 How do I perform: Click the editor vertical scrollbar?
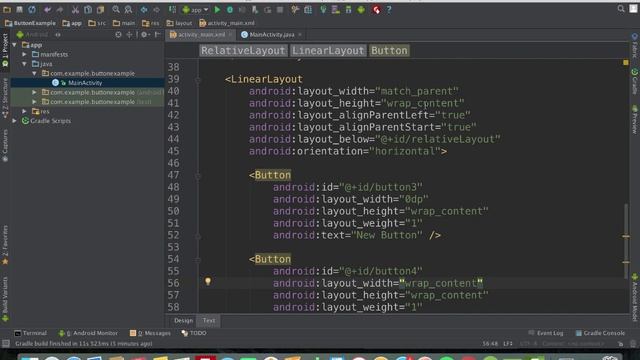(626, 241)
